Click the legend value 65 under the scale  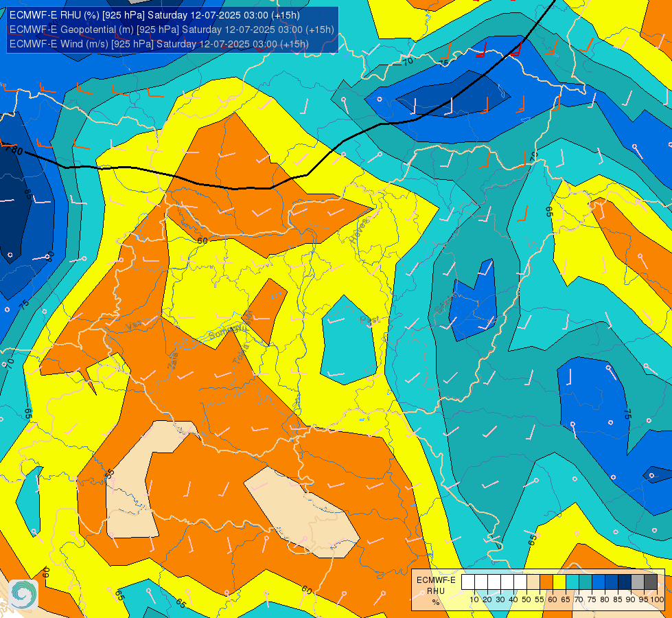566,599
